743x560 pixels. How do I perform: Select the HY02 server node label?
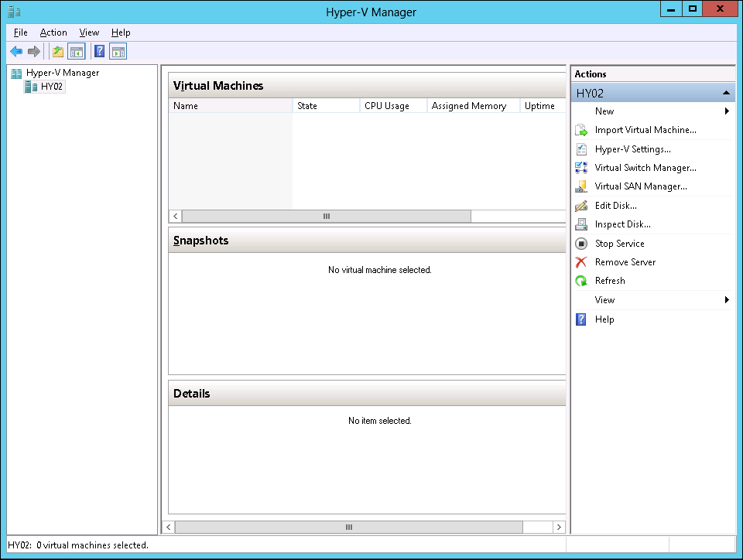pos(52,87)
